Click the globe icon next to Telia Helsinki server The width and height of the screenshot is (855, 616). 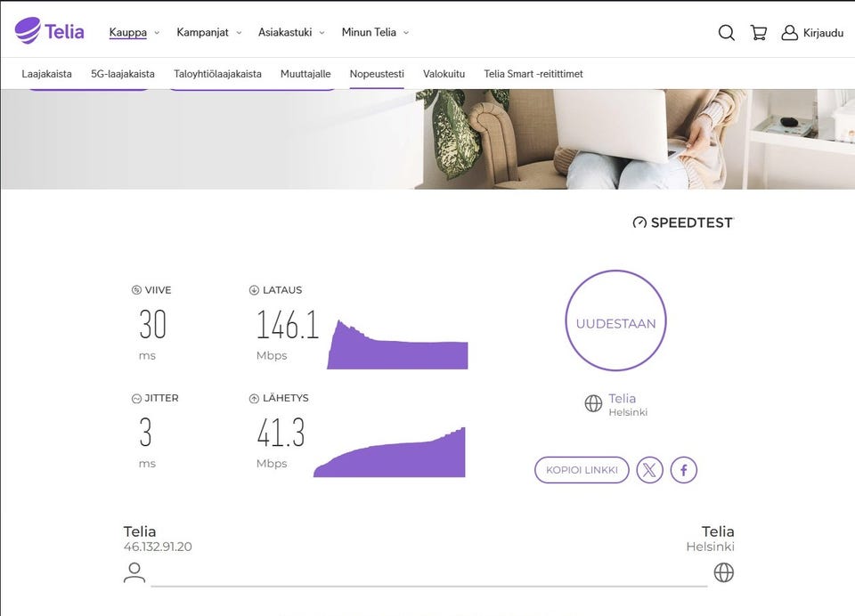click(593, 403)
